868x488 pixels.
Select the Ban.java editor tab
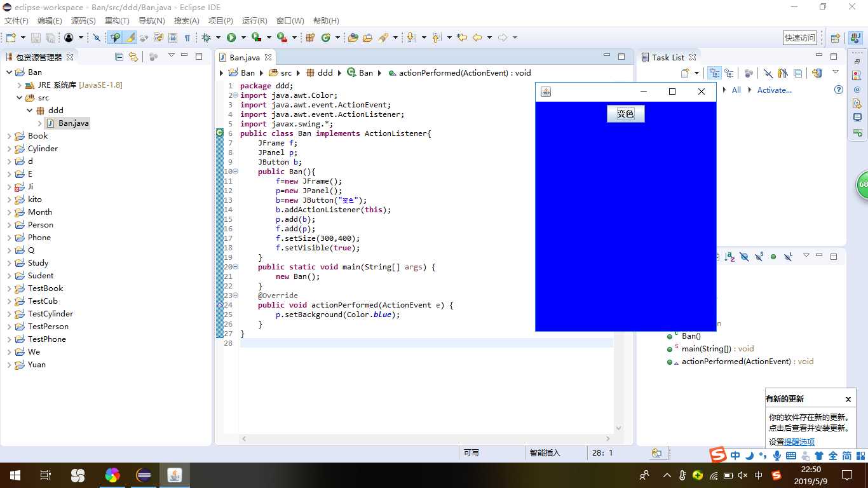(245, 57)
